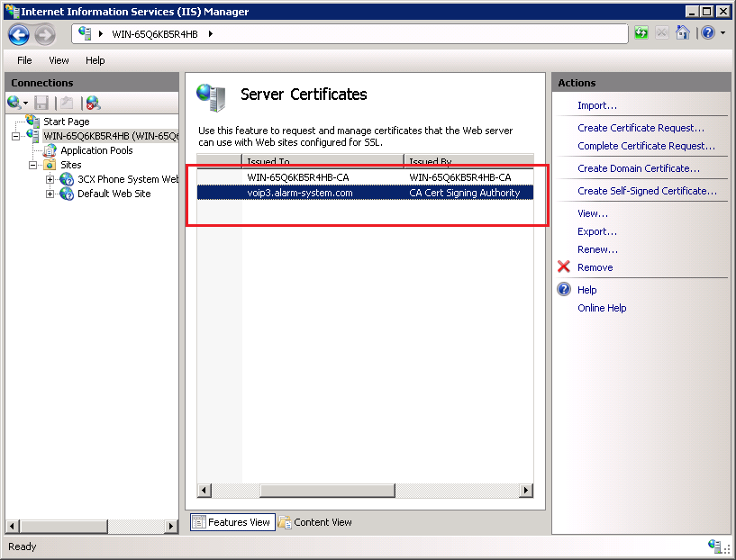Click the server icon in the address bar
Viewport: 736px width, 560px height.
(x=85, y=33)
